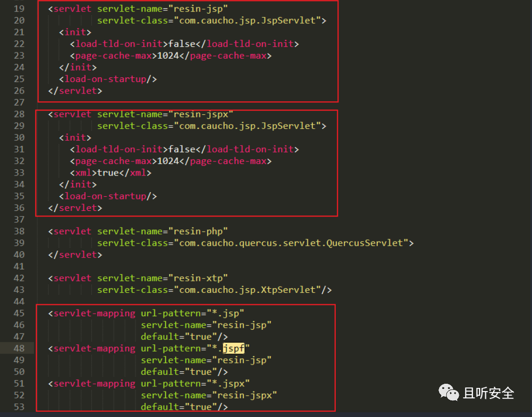Click <load-on-startup/> on line 35
Image resolution: width=532 pixels, height=417 pixels.
(x=108, y=196)
